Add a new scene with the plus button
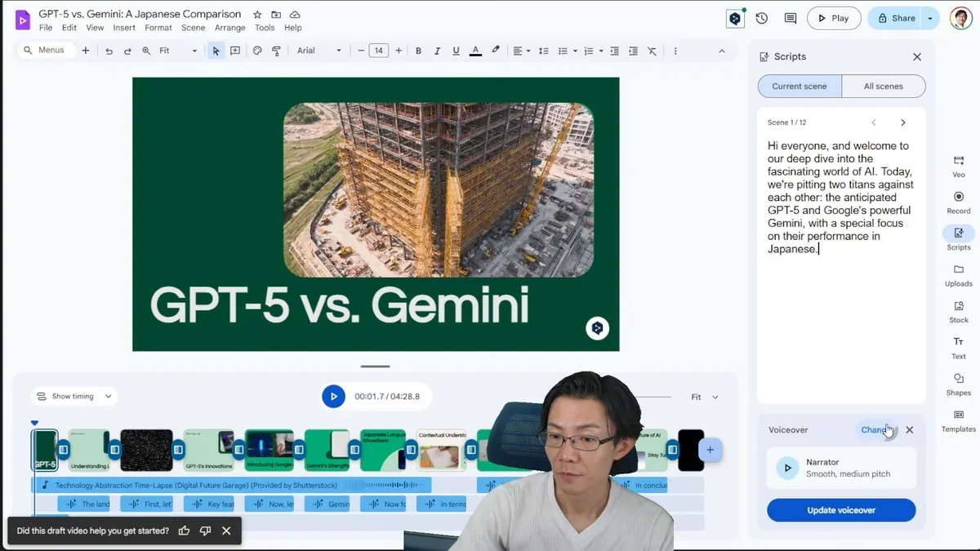 (710, 450)
